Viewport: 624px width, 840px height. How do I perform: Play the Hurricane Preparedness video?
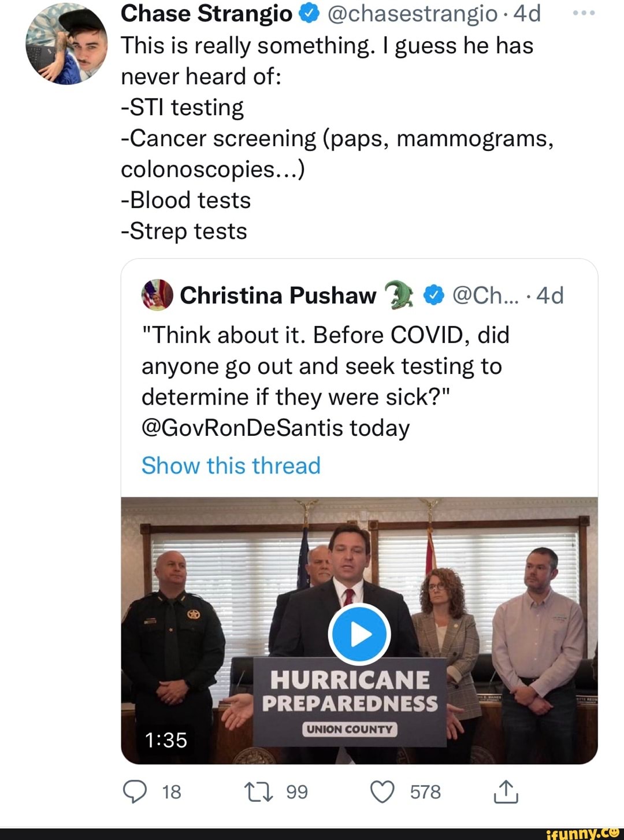(359, 634)
